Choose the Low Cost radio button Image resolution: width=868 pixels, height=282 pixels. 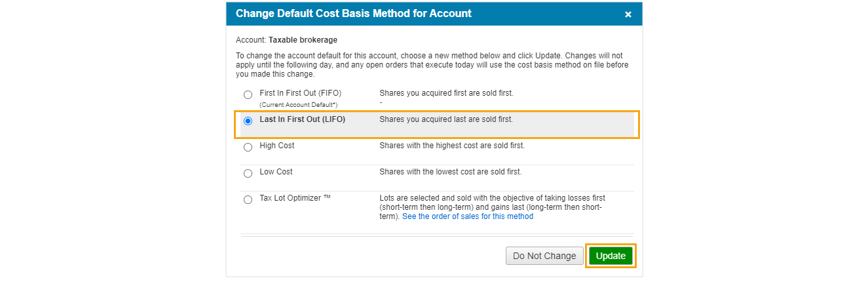point(248,173)
